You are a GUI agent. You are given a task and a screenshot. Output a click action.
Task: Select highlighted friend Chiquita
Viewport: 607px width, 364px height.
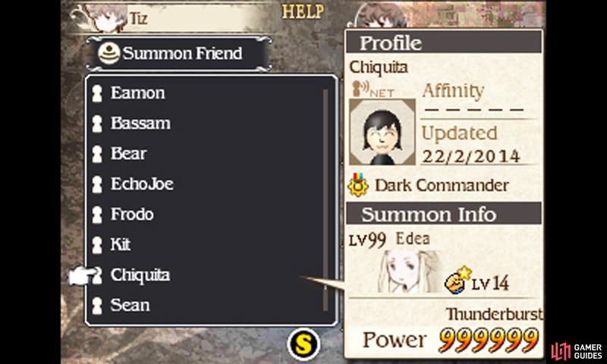(x=140, y=275)
